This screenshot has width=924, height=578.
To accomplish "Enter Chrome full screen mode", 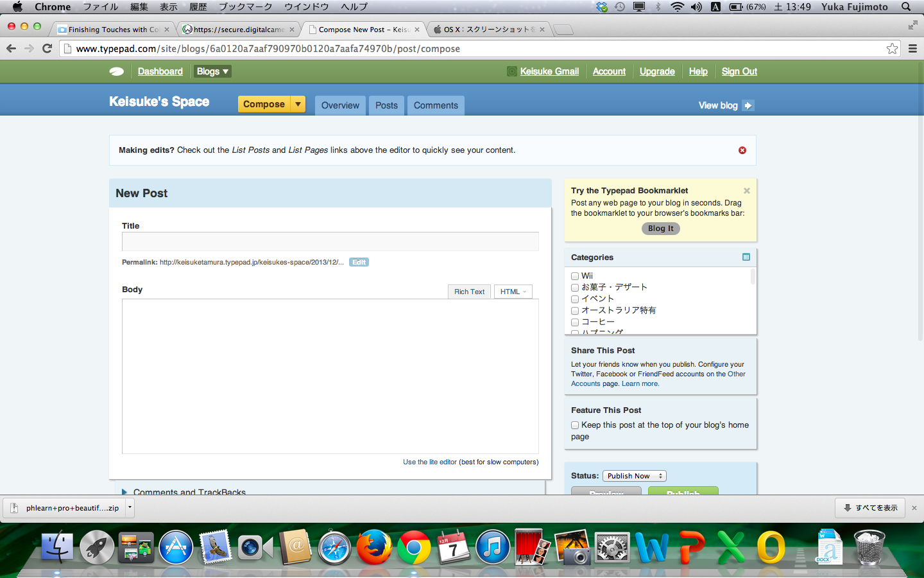I will [x=913, y=25].
